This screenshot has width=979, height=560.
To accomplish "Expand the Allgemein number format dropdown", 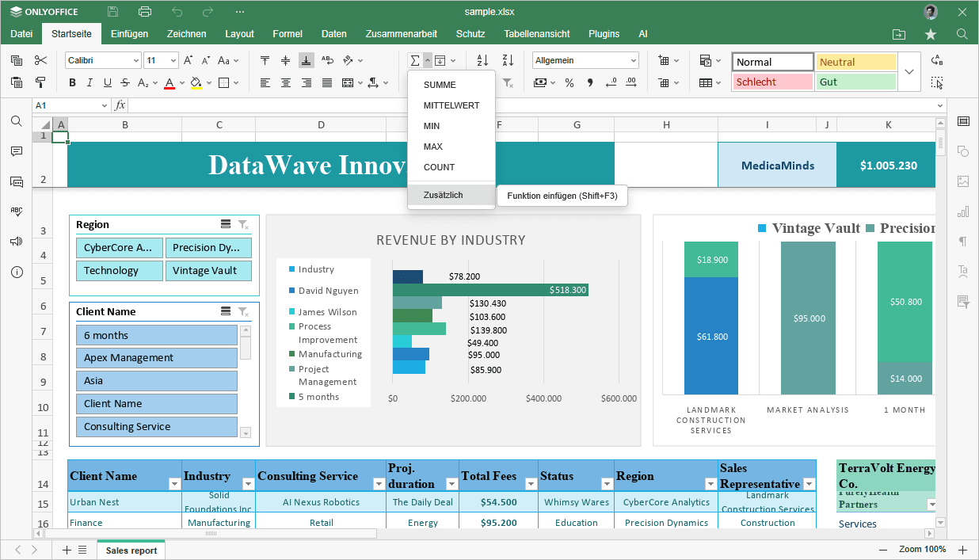I will coord(633,61).
